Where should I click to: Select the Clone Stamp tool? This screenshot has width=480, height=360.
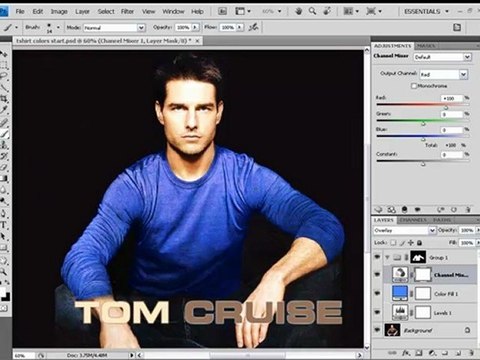pos(4,145)
